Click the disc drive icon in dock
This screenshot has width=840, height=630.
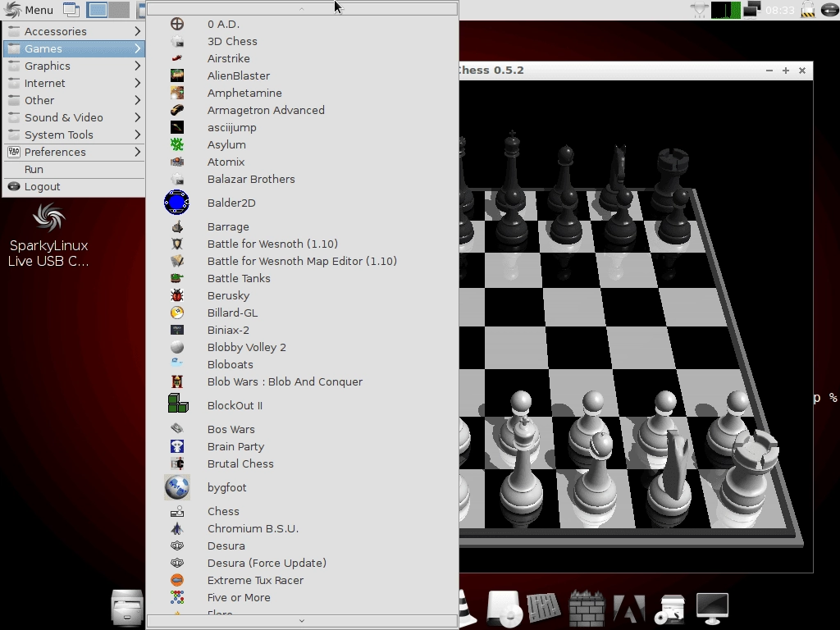pyautogui.click(x=504, y=608)
